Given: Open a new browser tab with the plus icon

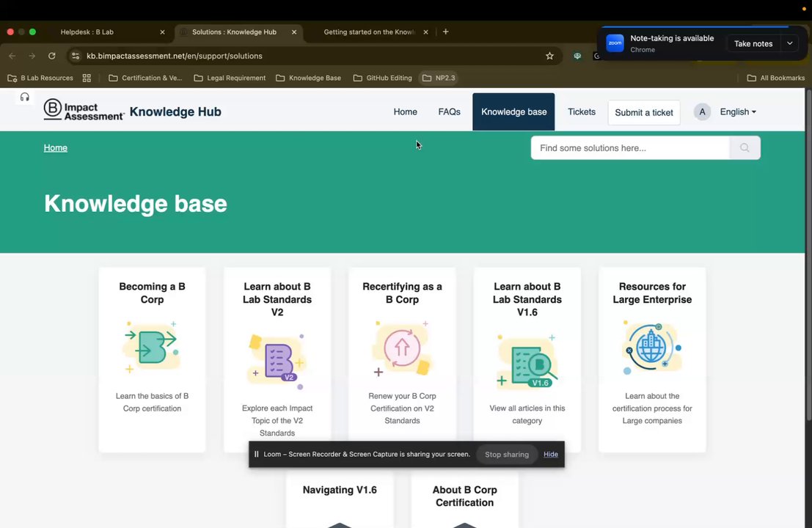Looking at the screenshot, I should pyautogui.click(x=445, y=32).
